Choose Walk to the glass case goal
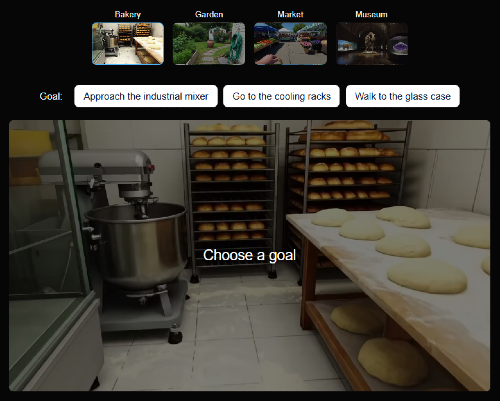Screen dimensions: 500x401 pyautogui.click(x=403, y=96)
